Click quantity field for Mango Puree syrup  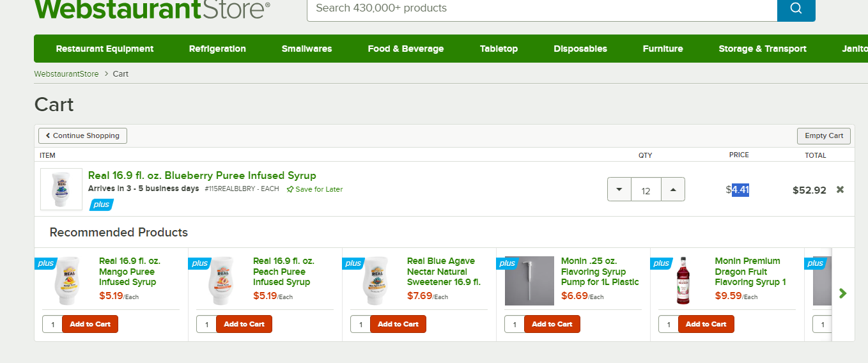pyautogui.click(x=52, y=324)
